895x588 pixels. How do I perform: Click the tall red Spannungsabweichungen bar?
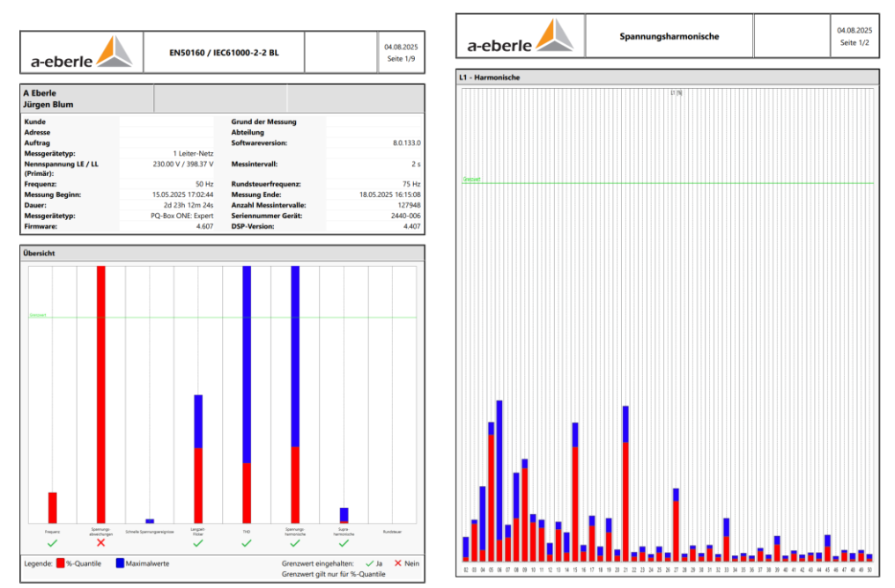101,393
